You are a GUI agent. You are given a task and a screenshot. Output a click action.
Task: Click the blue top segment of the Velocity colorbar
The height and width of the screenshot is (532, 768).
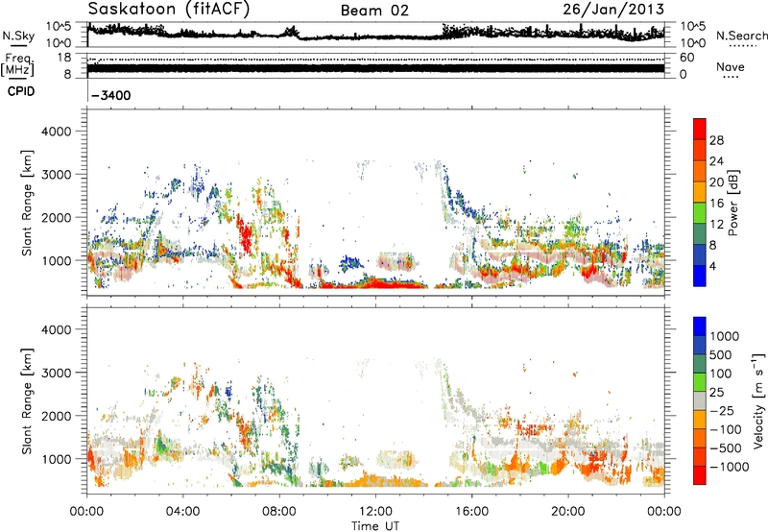tap(700, 326)
